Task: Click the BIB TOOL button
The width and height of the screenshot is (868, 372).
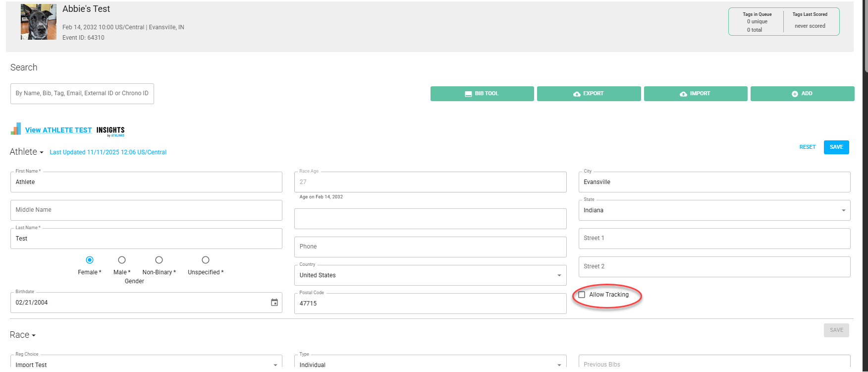Action: tap(482, 94)
